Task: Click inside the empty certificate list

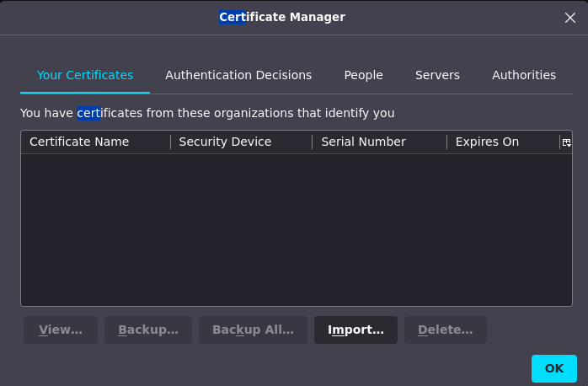Action: 295,228
